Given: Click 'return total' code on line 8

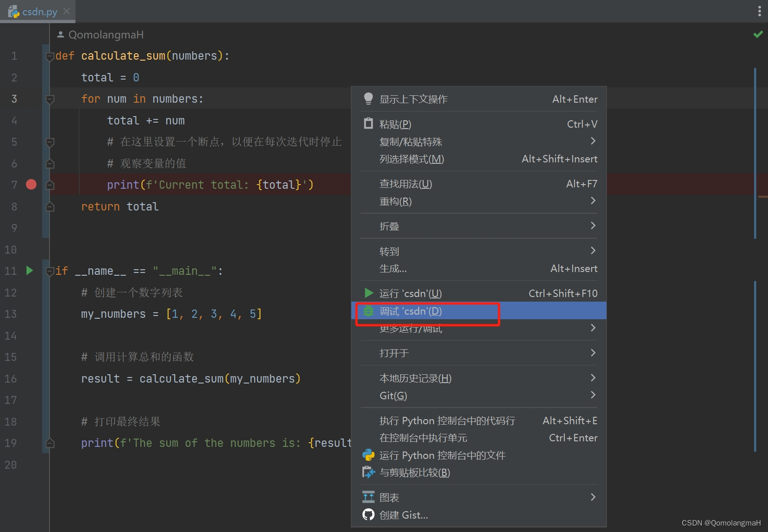Looking at the screenshot, I should click(120, 207).
